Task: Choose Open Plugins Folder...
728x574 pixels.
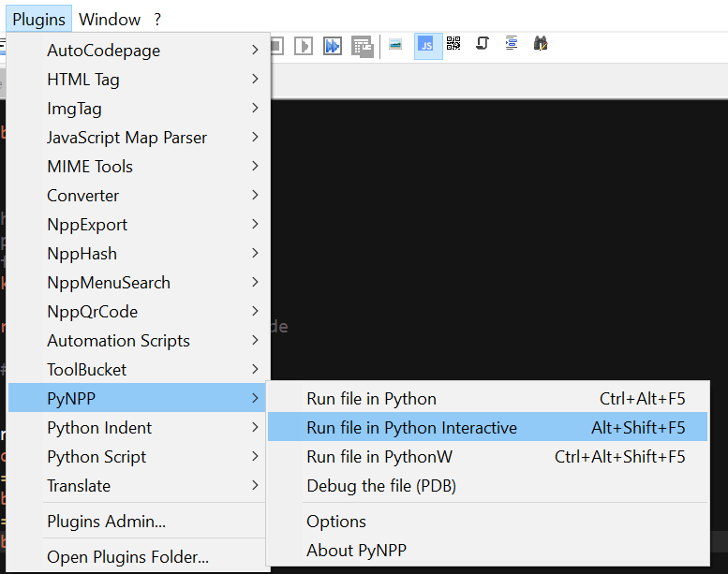Action: (x=137, y=556)
